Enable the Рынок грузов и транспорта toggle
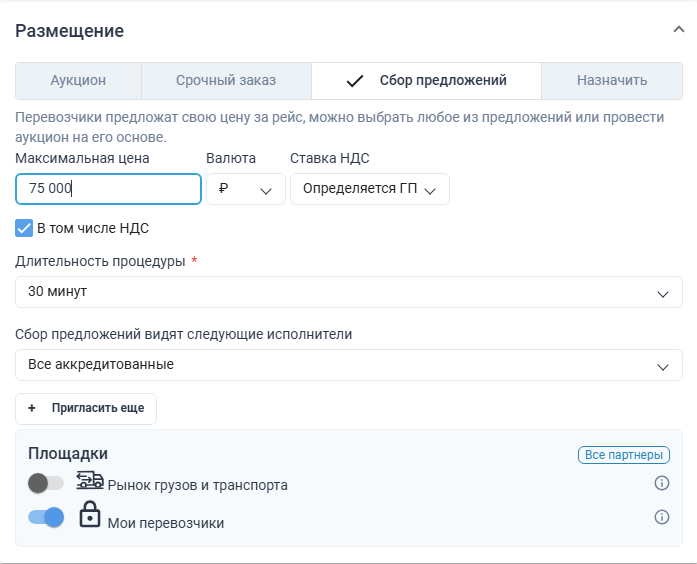697x564 pixels. point(46,483)
